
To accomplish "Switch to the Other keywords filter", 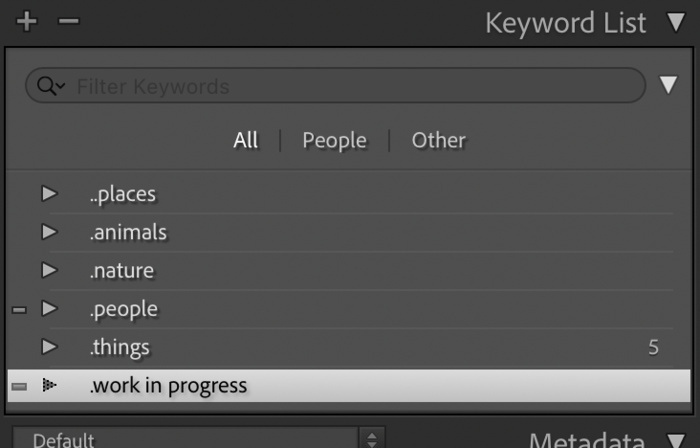I will click(x=438, y=140).
